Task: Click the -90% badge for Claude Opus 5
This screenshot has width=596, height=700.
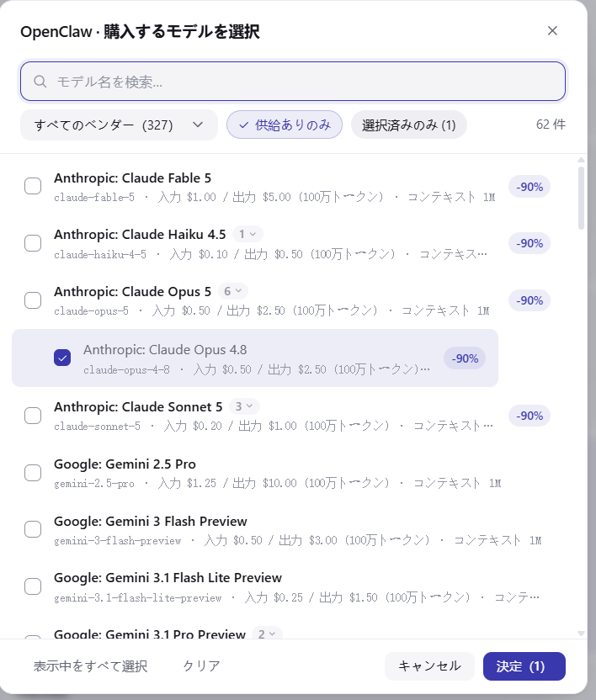Action: click(529, 300)
